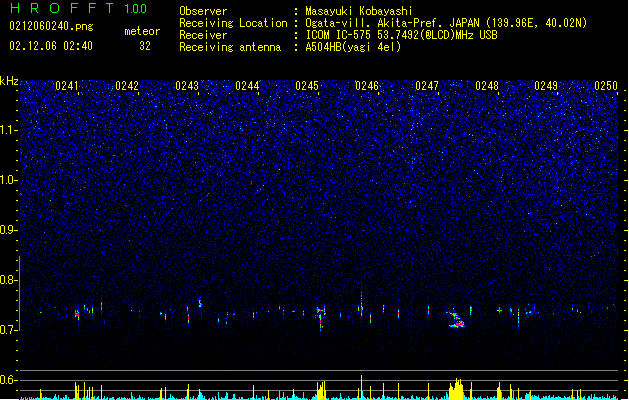Click the kHz axis unit label
The image size is (629, 400).
[9, 81]
